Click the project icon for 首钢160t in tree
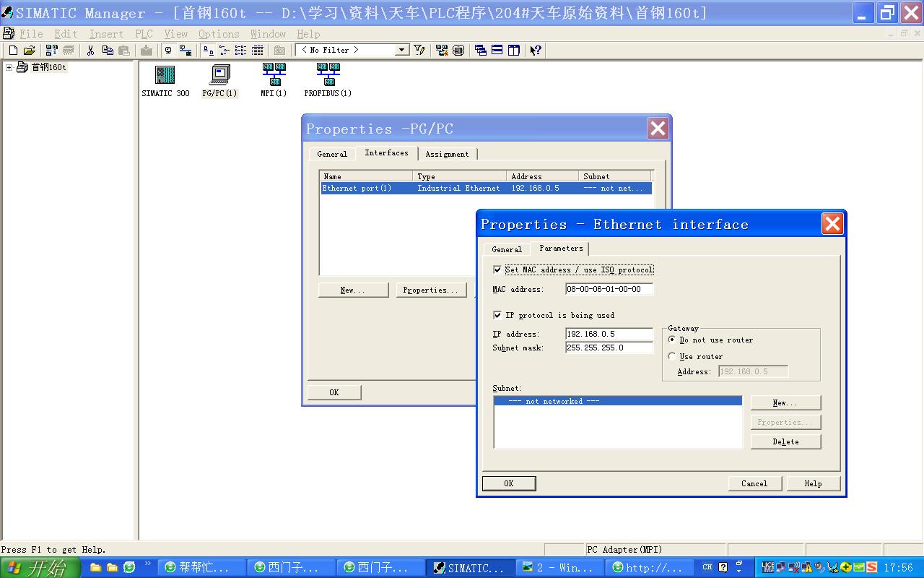 point(22,67)
